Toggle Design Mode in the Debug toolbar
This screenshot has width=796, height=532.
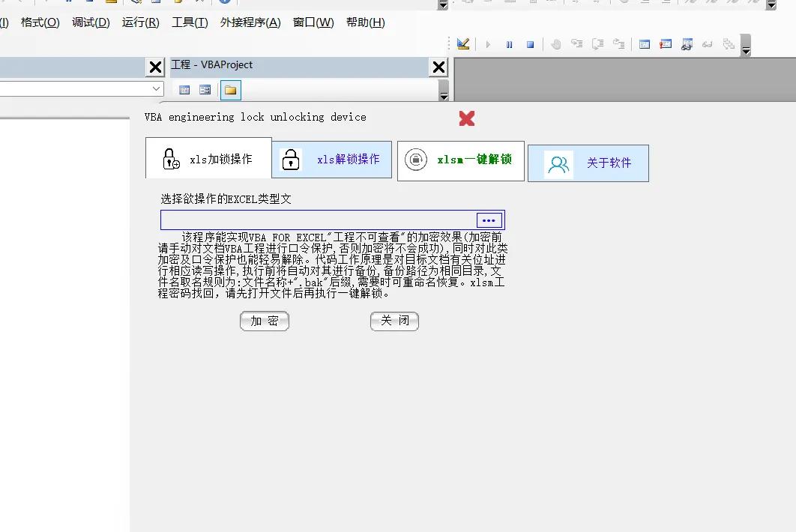click(463, 44)
